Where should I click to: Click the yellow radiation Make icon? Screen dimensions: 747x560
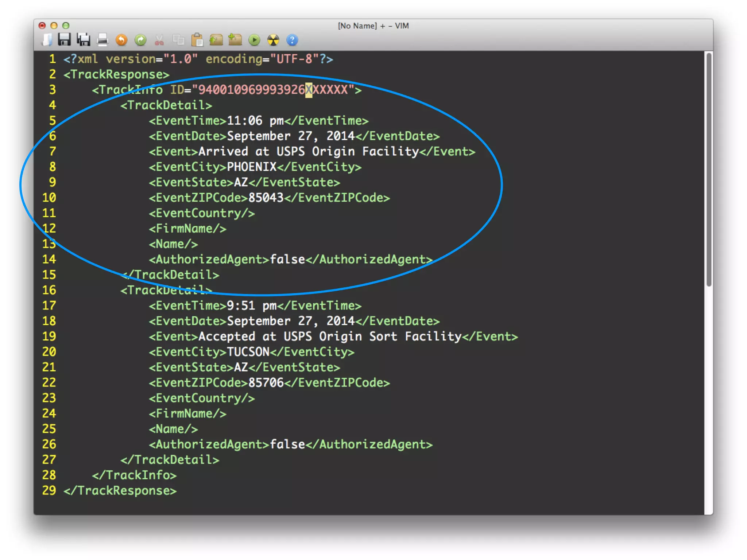[x=273, y=40]
